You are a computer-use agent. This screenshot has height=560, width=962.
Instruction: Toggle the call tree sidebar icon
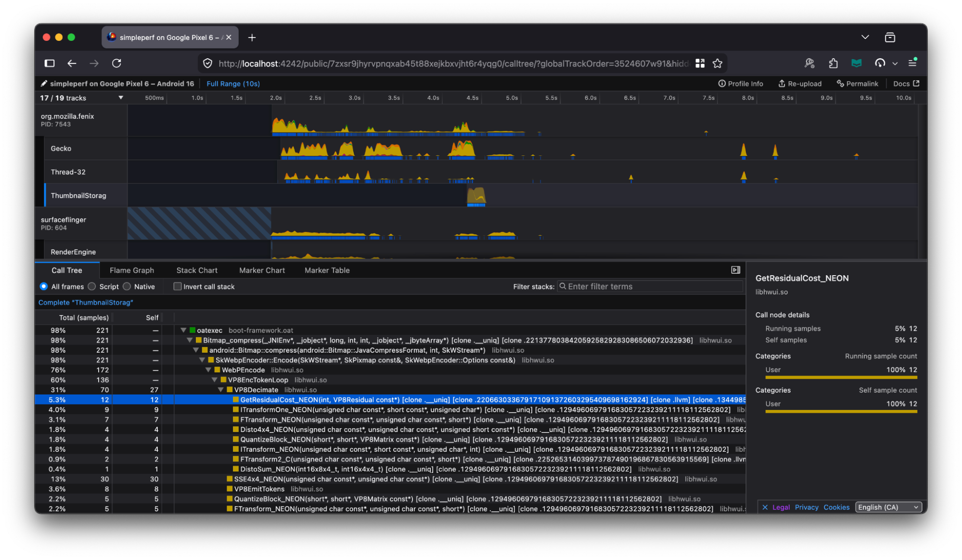coord(735,270)
